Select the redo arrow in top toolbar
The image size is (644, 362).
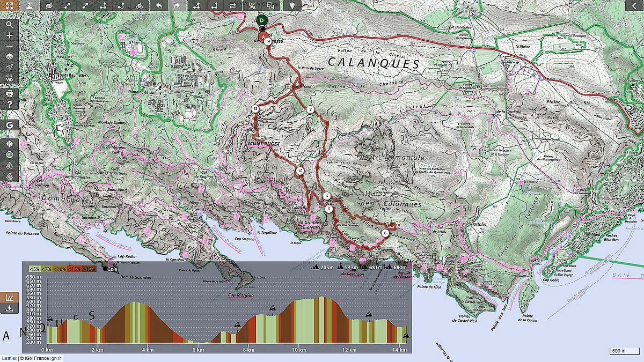pyautogui.click(x=177, y=6)
